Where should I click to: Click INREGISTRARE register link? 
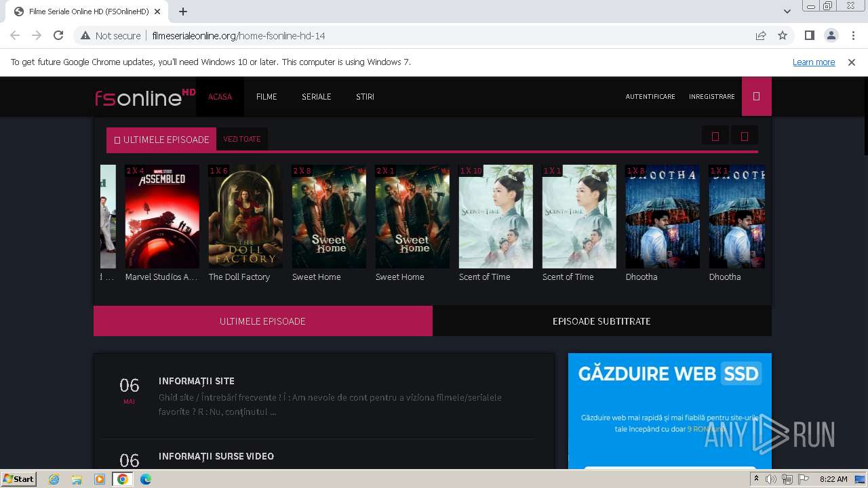coord(712,97)
